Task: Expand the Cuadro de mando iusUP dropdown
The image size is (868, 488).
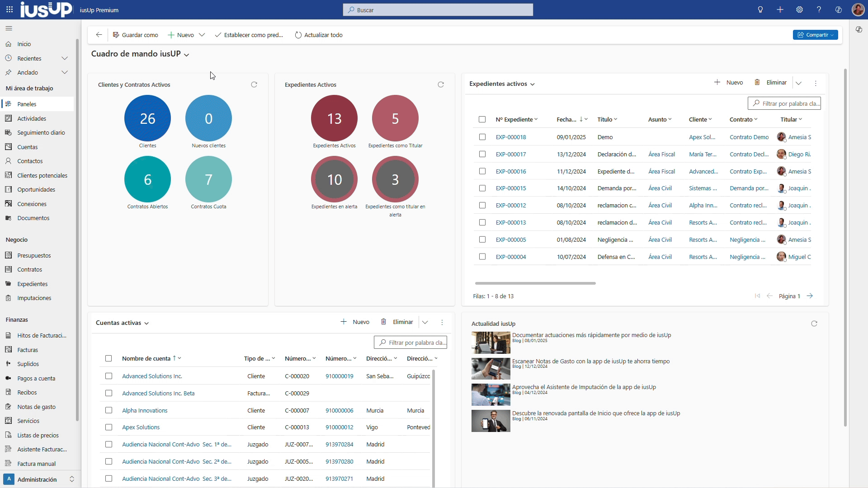Action: click(186, 55)
